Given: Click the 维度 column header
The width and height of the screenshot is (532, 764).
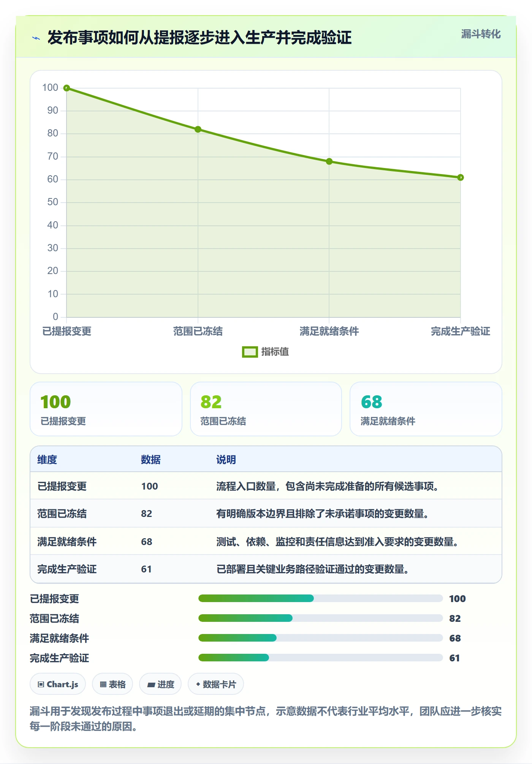Looking at the screenshot, I should [x=47, y=460].
